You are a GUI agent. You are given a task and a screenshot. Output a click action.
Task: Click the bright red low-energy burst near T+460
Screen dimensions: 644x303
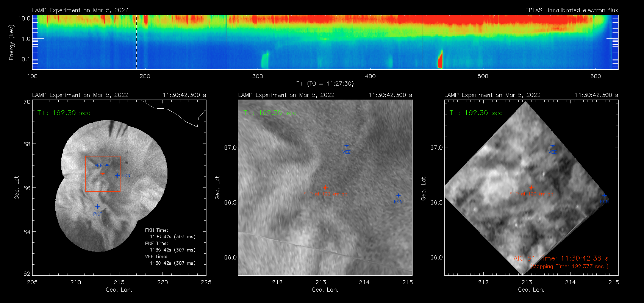[x=440, y=59]
